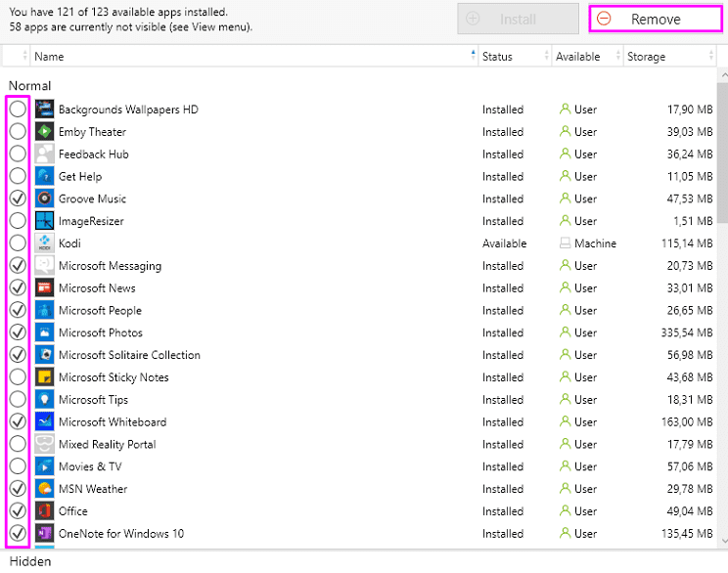This screenshot has height=573, width=728.
Task: Click the Microsoft Photos app icon
Action: pos(45,332)
